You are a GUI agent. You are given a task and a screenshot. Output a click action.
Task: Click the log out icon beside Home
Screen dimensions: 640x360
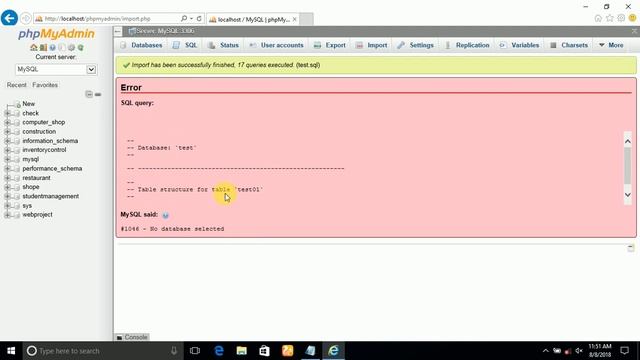pyautogui.click(x=43, y=48)
